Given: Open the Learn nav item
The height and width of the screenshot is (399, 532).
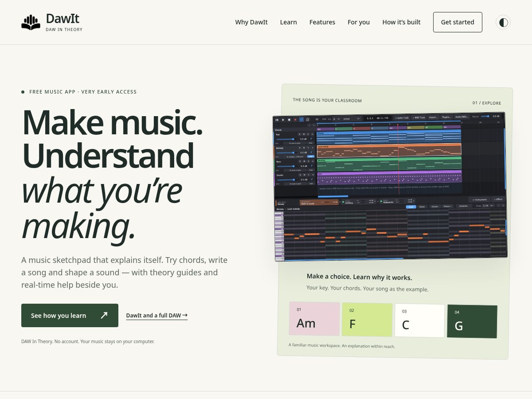Looking at the screenshot, I should pos(289,22).
